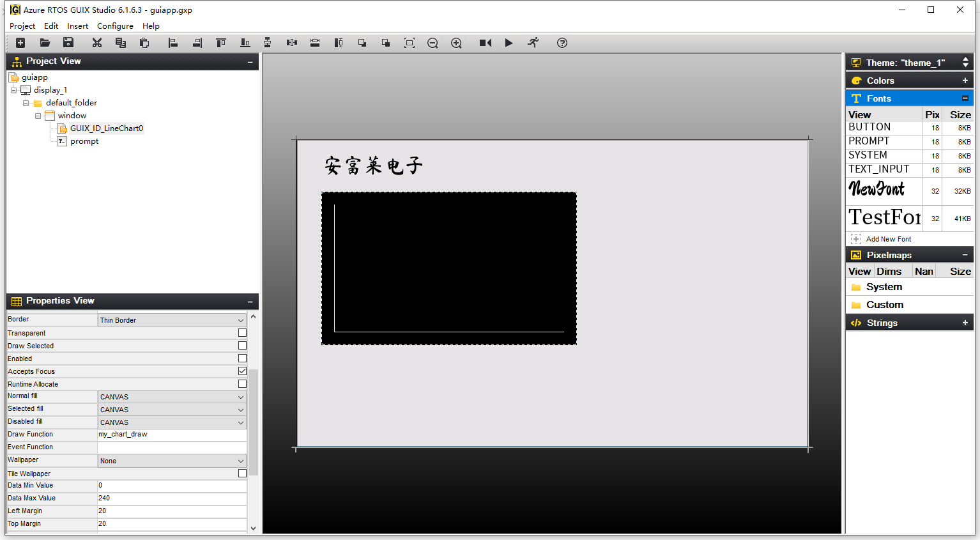Make selected widgets equal width

(x=315, y=43)
